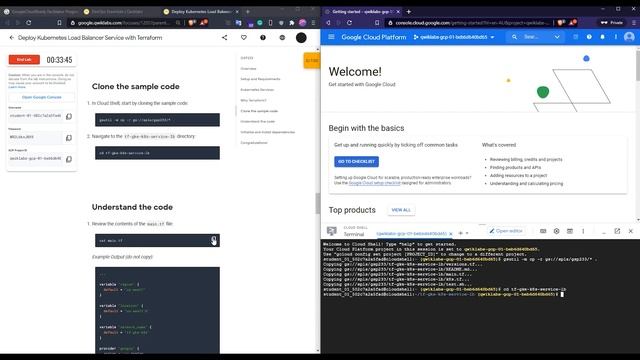
Task: Share the Qwiklabs lab
Action: (x=224, y=38)
